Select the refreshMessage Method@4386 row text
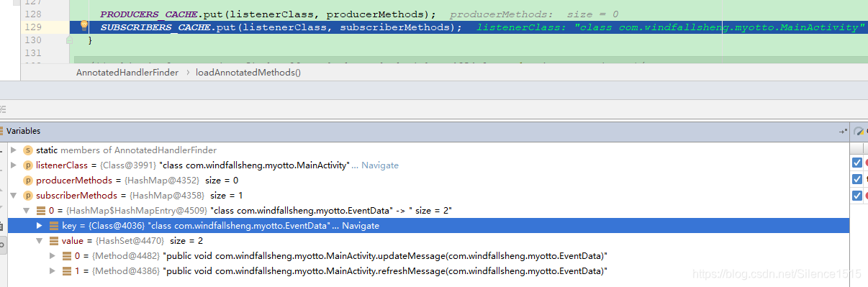Image resolution: width=868 pixels, height=287 pixels. click(342, 271)
